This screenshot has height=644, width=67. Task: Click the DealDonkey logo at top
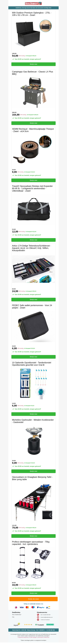click(x=33, y=4)
